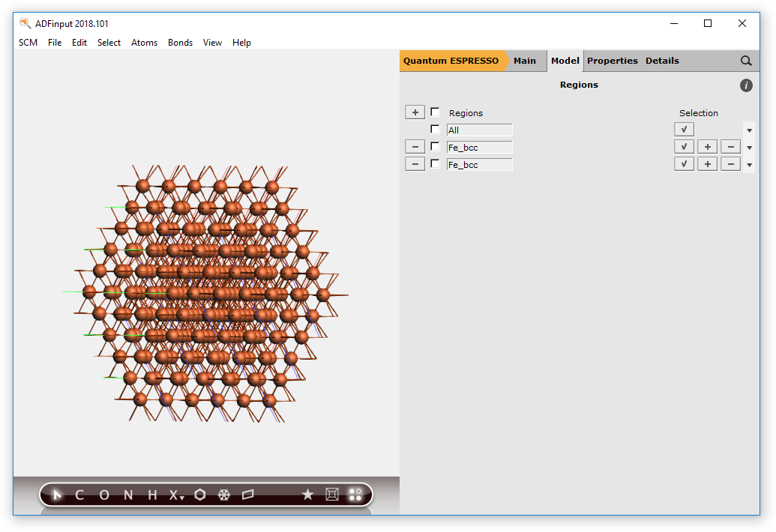
Task: Click inside the second Fe_bcc name field
Action: 480,163
